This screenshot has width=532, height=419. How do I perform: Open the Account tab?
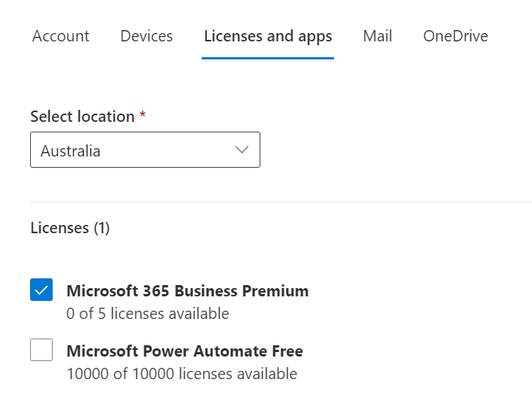pyautogui.click(x=61, y=36)
